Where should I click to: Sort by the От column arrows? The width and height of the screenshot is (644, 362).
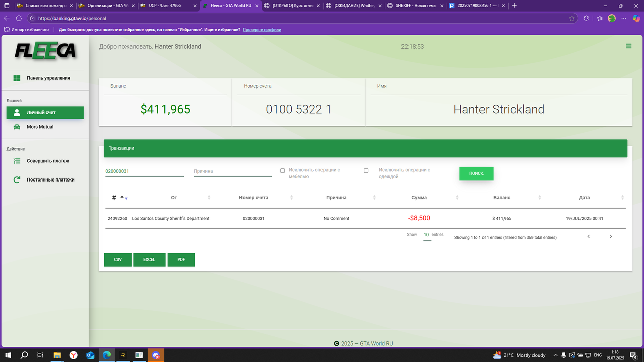click(209, 198)
